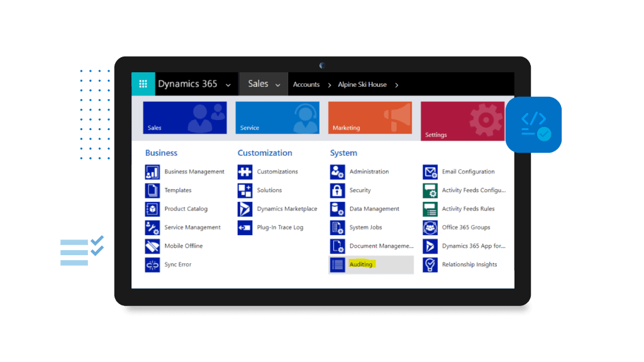
Task: Select the Security padlock icon
Action: point(338,190)
